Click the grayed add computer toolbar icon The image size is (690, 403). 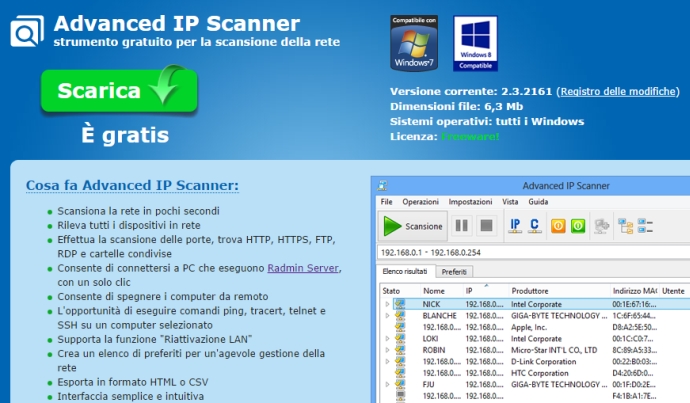coord(602,226)
